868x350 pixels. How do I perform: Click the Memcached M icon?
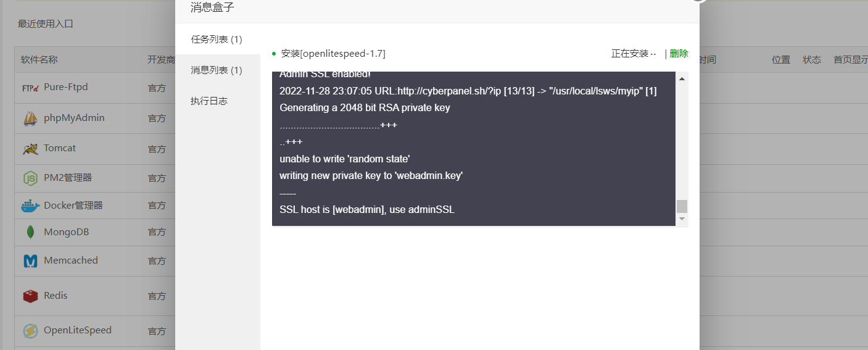click(30, 261)
